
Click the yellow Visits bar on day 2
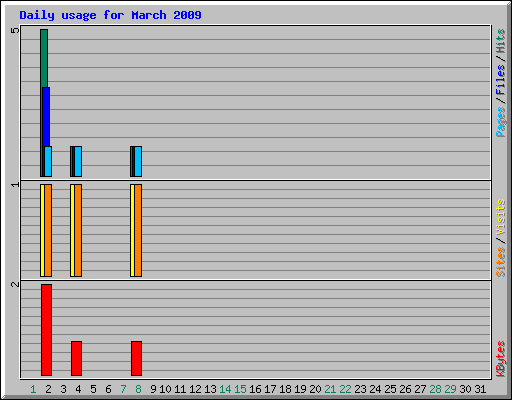(42, 230)
